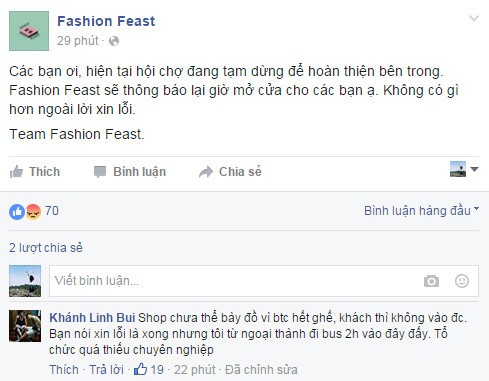View the 2 lượt chia sẻ shares

point(46,248)
